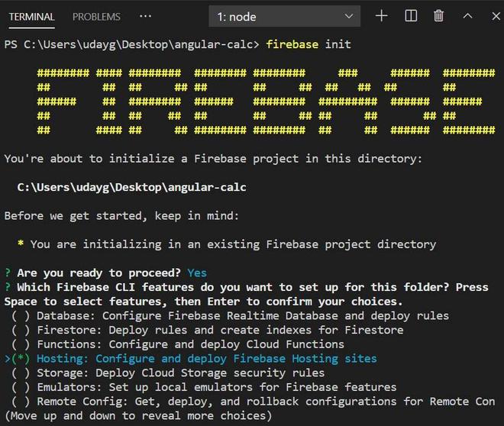Viewport: 504px width, 426px height.
Task: Open the '1: node' terminal dropdown
Action: pyautogui.click(x=285, y=16)
